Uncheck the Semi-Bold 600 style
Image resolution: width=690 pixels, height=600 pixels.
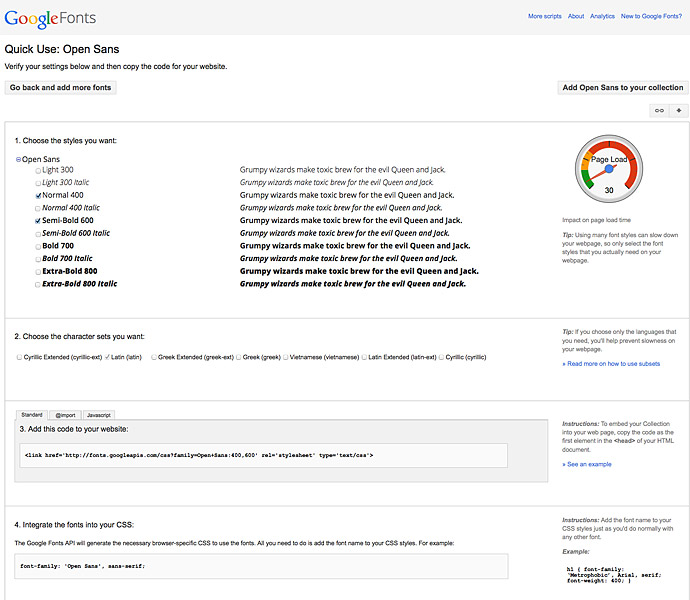click(38, 221)
